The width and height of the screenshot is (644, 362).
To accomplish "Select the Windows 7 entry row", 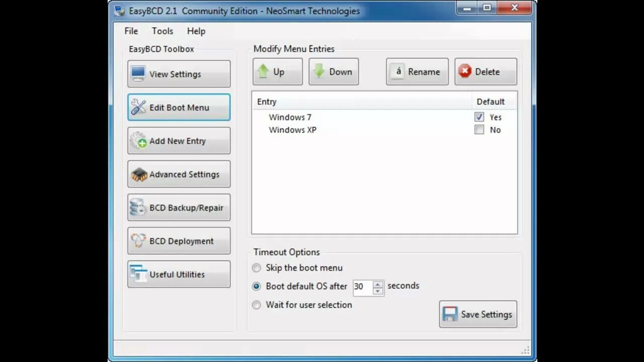I will [384, 117].
